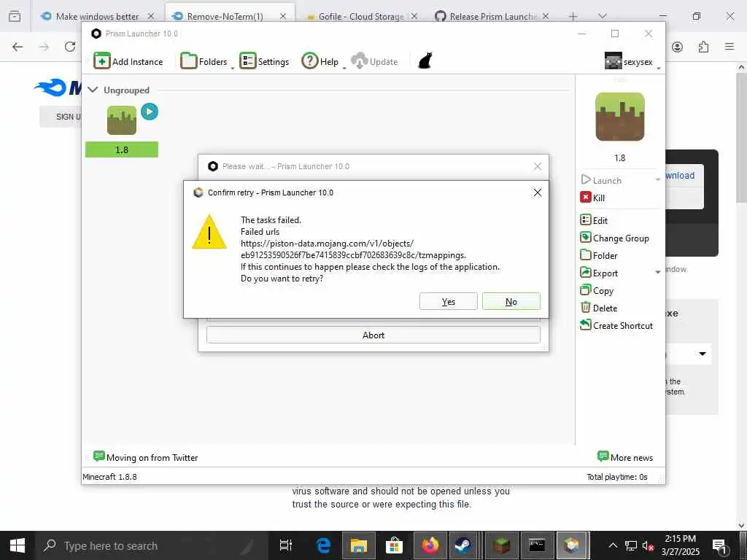Switch to Release Prism Launcher tab

(x=492, y=17)
